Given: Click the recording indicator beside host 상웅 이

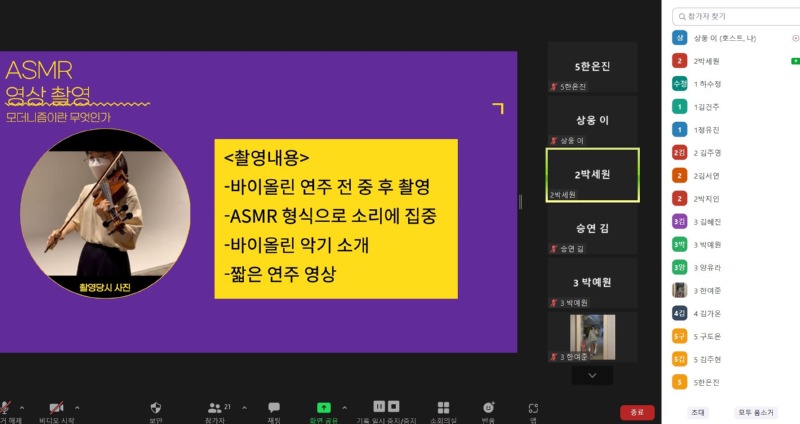Looking at the screenshot, I should (795, 38).
